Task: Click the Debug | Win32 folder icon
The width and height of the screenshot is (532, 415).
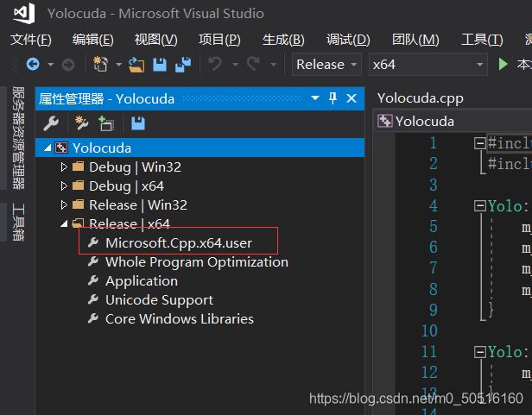Action: tap(79, 167)
